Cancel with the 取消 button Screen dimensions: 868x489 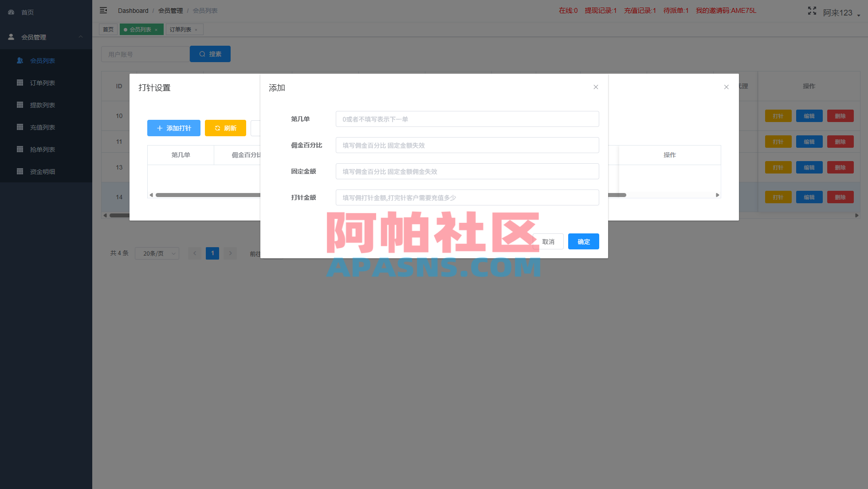[548, 241]
